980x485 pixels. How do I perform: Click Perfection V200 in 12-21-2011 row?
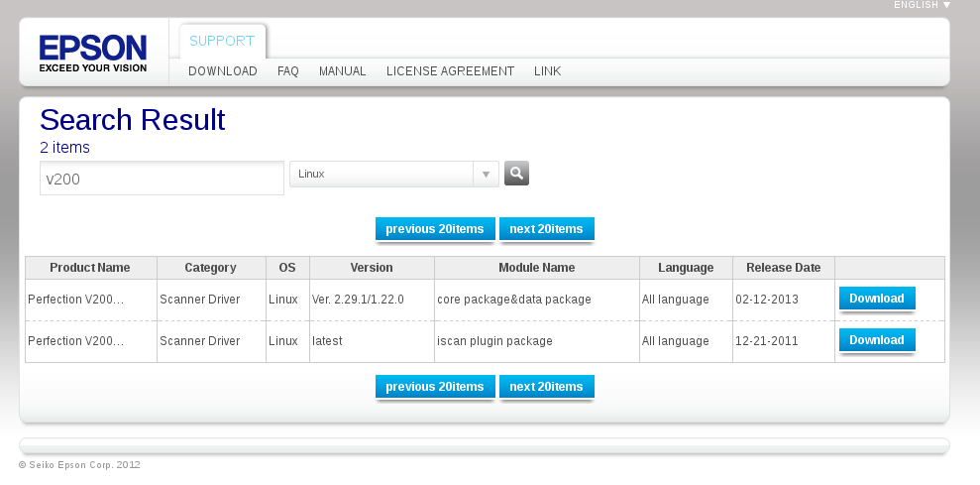[x=75, y=341]
